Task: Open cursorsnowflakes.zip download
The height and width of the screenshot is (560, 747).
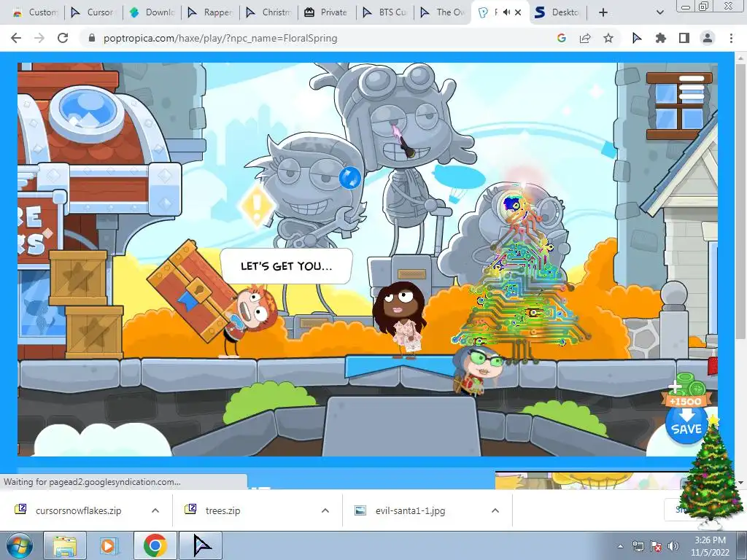Action: 78,510
